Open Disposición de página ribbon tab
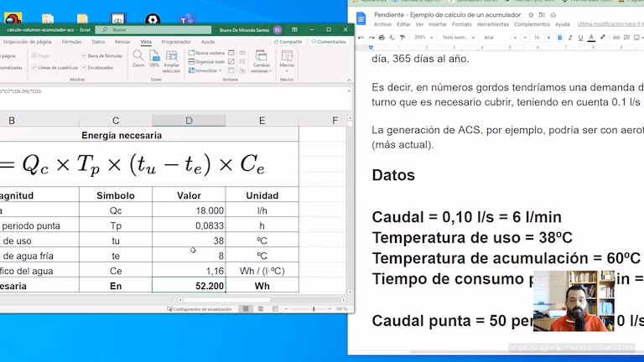 pos(27,42)
